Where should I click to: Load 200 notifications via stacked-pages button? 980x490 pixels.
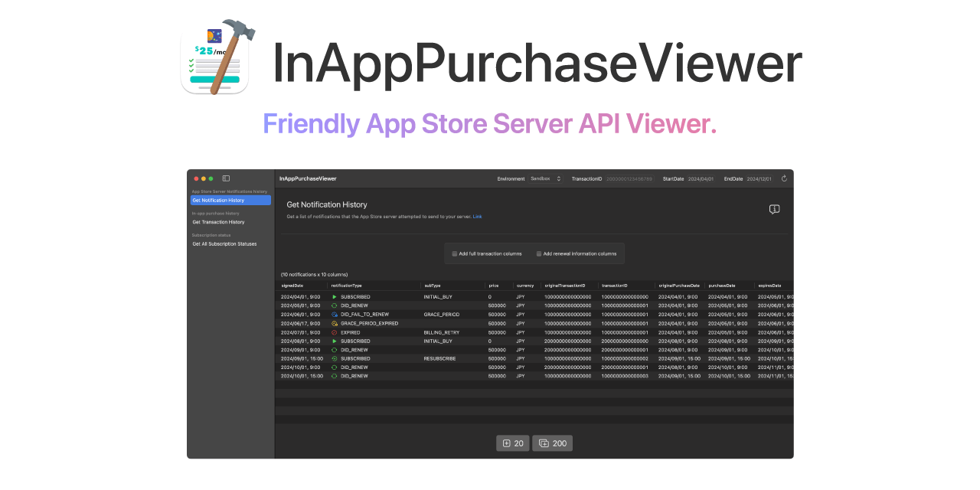click(552, 443)
